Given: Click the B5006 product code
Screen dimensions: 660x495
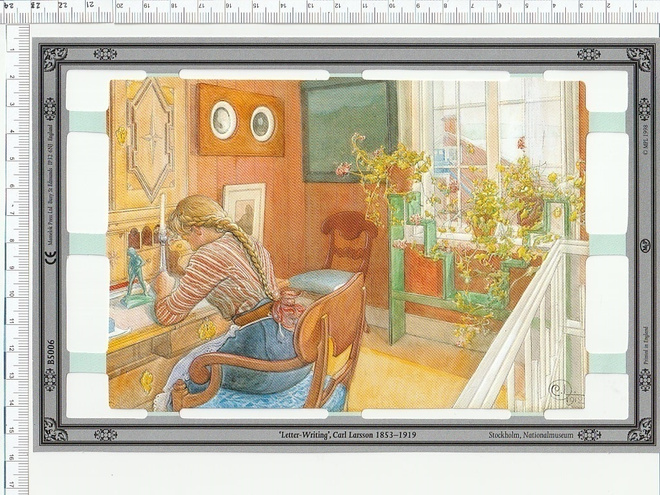Looking at the screenshot, I should tap(51, 352).
